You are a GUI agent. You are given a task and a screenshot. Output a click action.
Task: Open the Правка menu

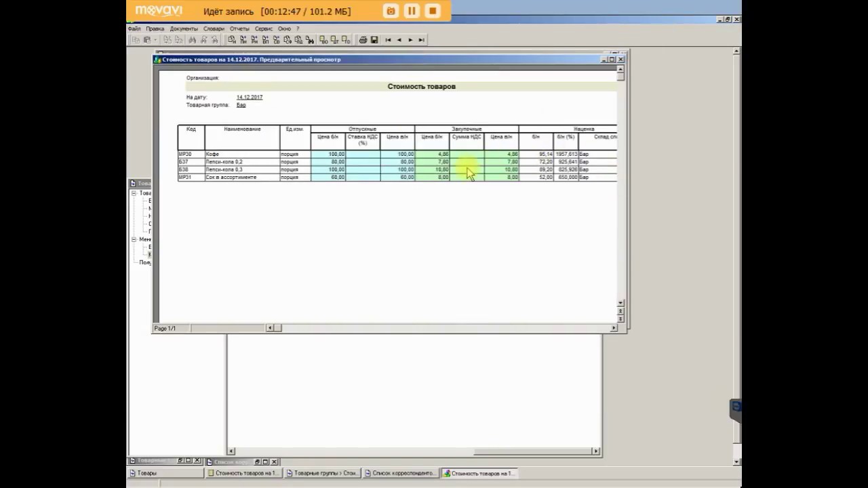pyautogui.click(x=155, y=29)
